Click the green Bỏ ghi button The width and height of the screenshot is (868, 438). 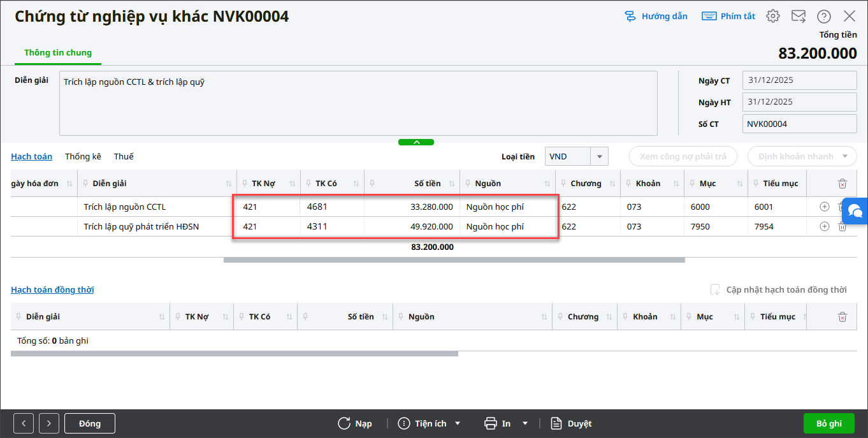pyautogui.click(x=829, y=423)
